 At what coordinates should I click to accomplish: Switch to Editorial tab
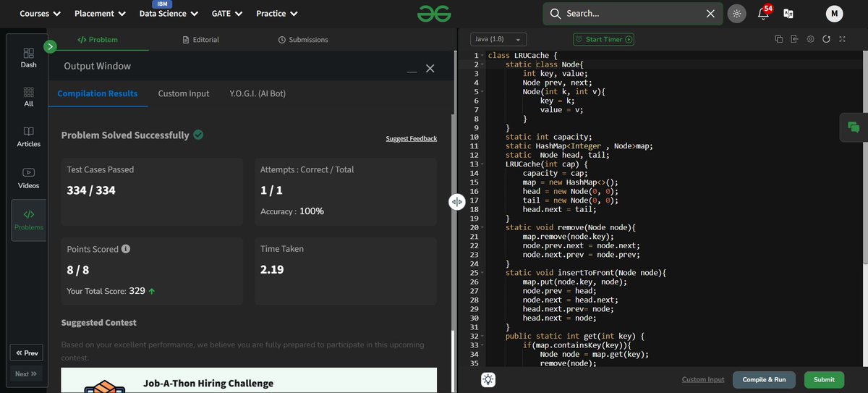201,40
